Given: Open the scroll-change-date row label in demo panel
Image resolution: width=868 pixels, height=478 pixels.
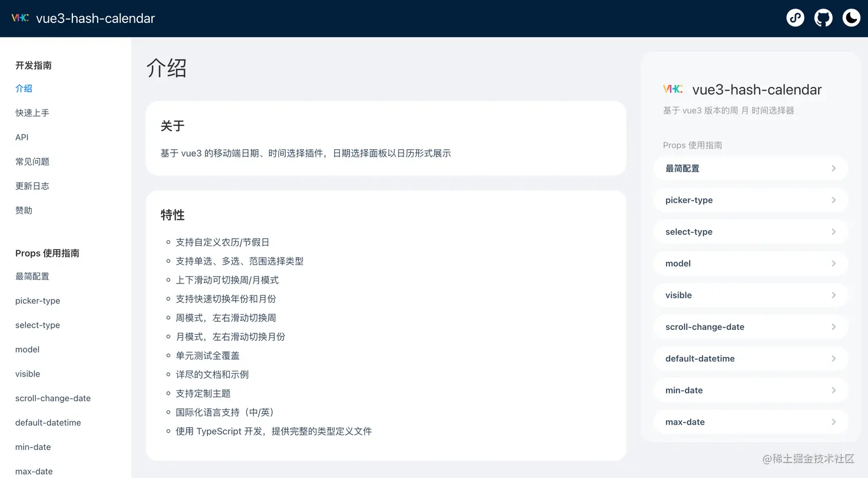Looking at the screenshot, I should [705, 327].
